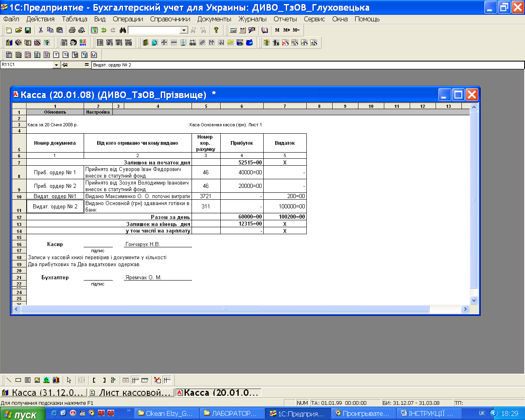Click the left bracket icon in the bottom toolbar
The image size is (525, 420).
[94, 380]
